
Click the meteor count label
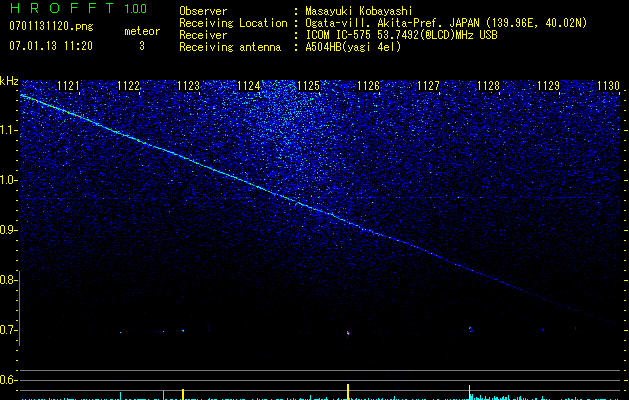click(x=142, y=31)
